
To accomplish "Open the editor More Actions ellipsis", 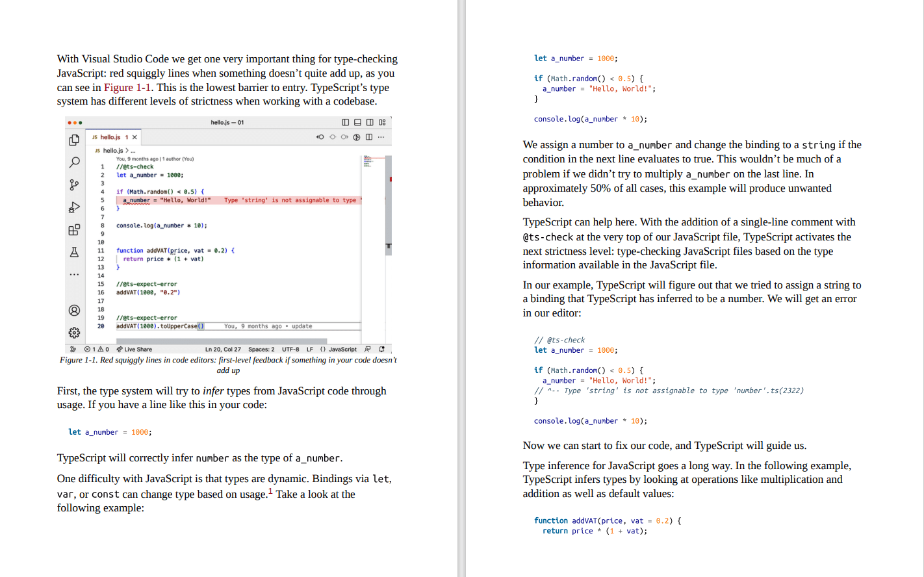I will pyautogui.click(x=381, y=137).
